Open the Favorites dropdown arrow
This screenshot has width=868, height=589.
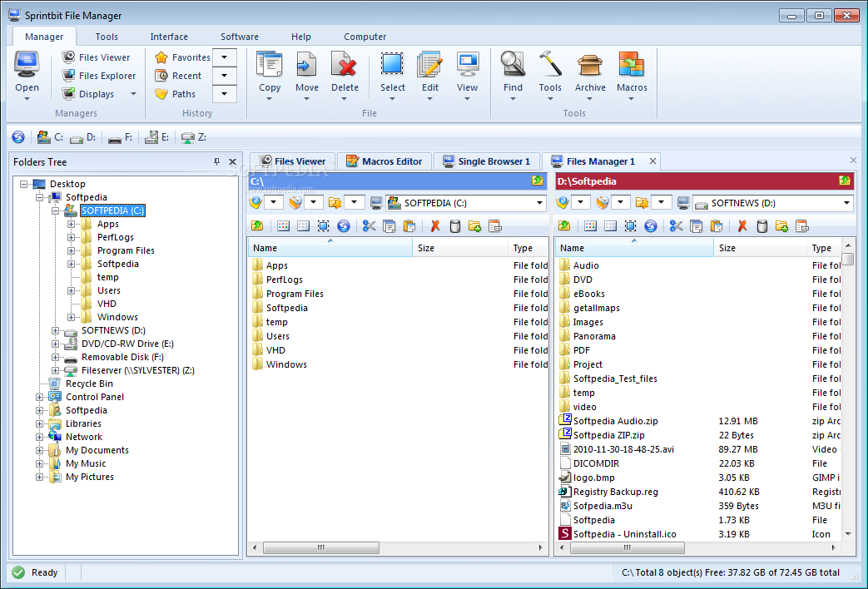pyautogui.click(x=224, y=57)
